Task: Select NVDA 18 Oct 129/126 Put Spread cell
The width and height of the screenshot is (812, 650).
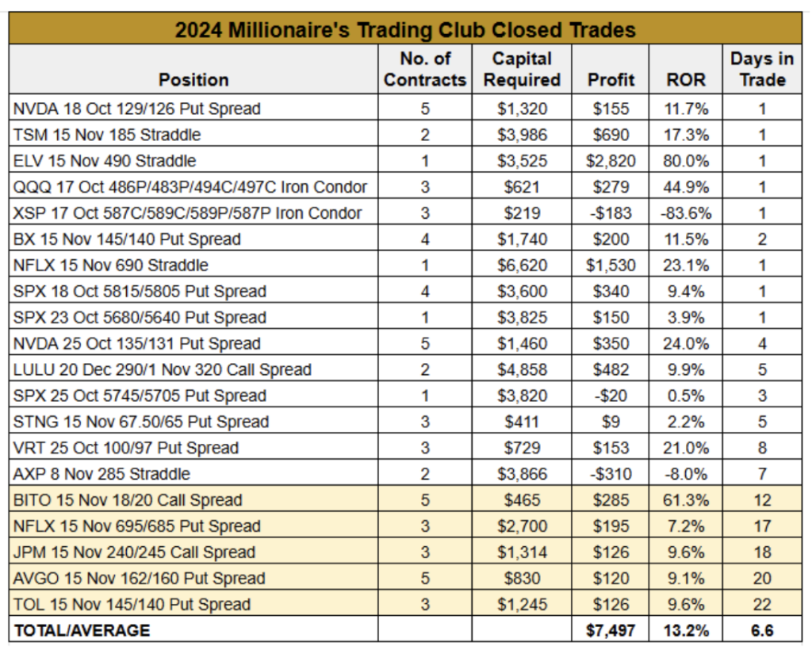Action: pos(193,108)
